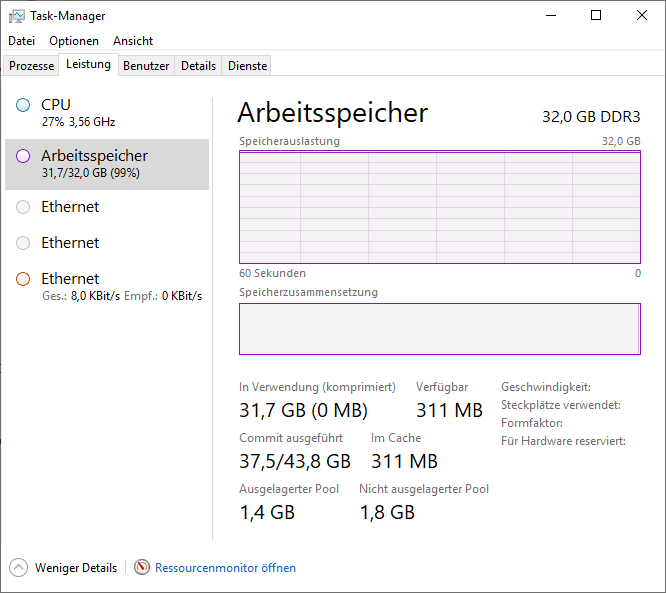Screen dimensions: 666x593
Task: Click the first Ethernet grey circle icon
Action: 23,207
